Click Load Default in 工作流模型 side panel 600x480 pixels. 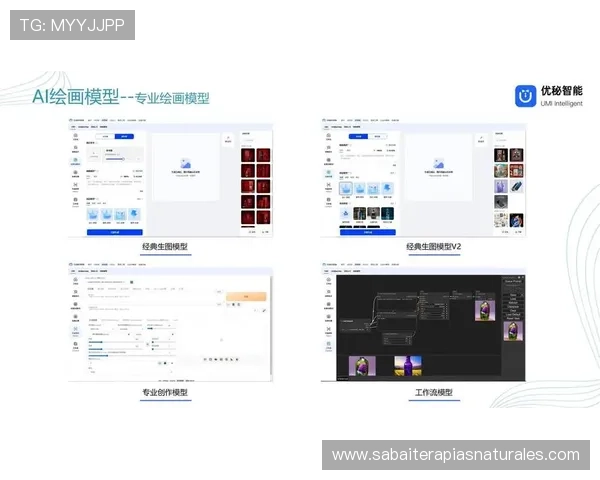click(x=513, y=314)
